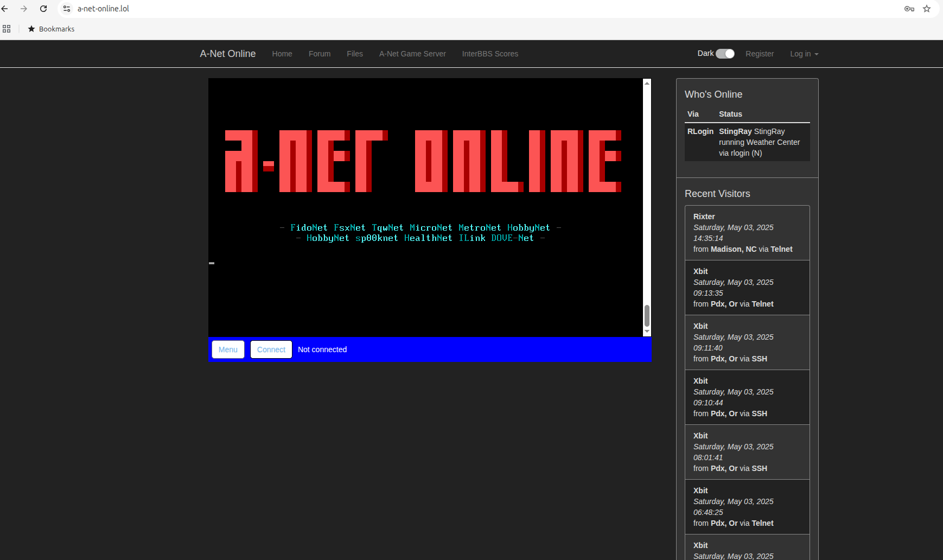This screenshot has height=560, width=943.
Task: Toggle the Dark mode switch
Action: (725, 53)
